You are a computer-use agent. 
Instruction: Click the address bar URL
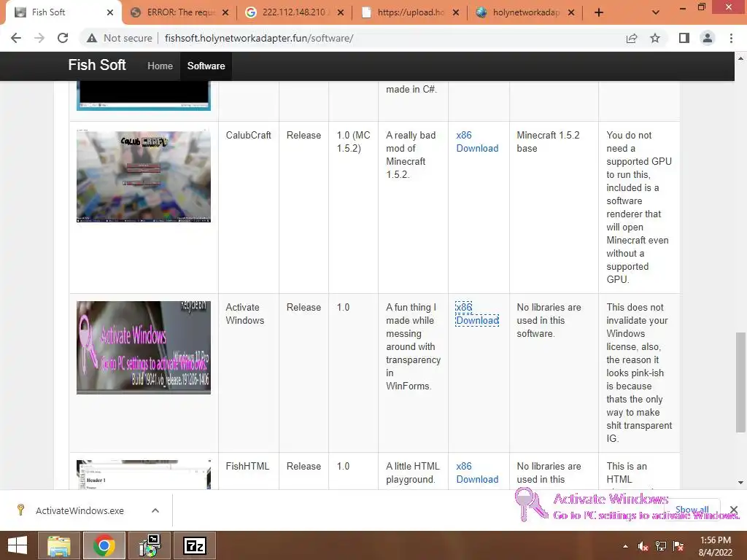(x=259, y=38)
